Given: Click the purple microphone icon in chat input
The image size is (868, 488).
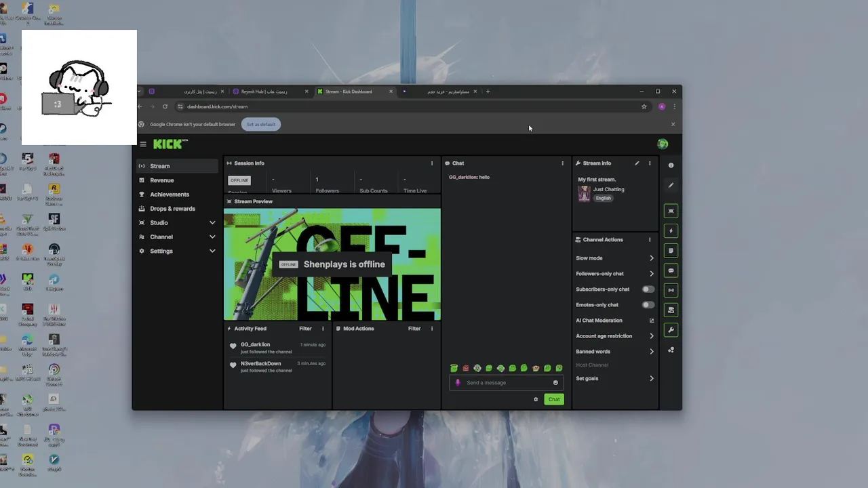Looking at the screenshot, I should 458,383.
